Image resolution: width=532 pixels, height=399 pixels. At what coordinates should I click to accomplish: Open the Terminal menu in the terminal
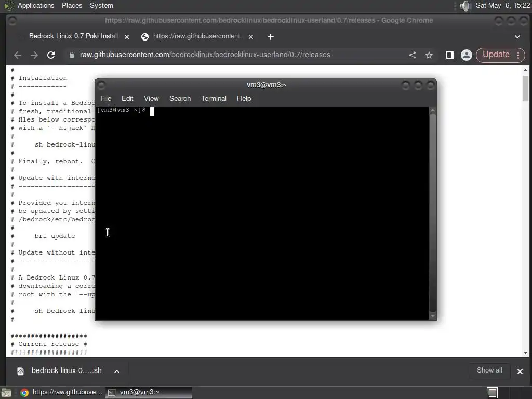[x=214, y=98]
